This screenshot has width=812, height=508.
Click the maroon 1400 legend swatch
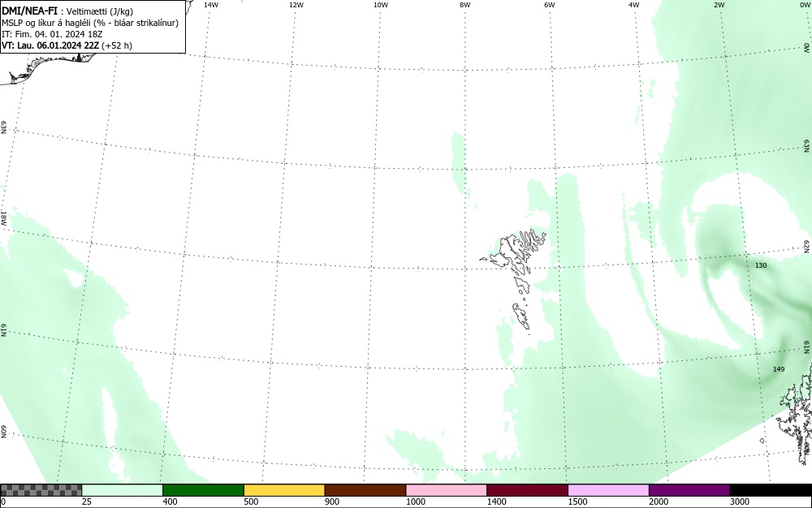(527, 490)
